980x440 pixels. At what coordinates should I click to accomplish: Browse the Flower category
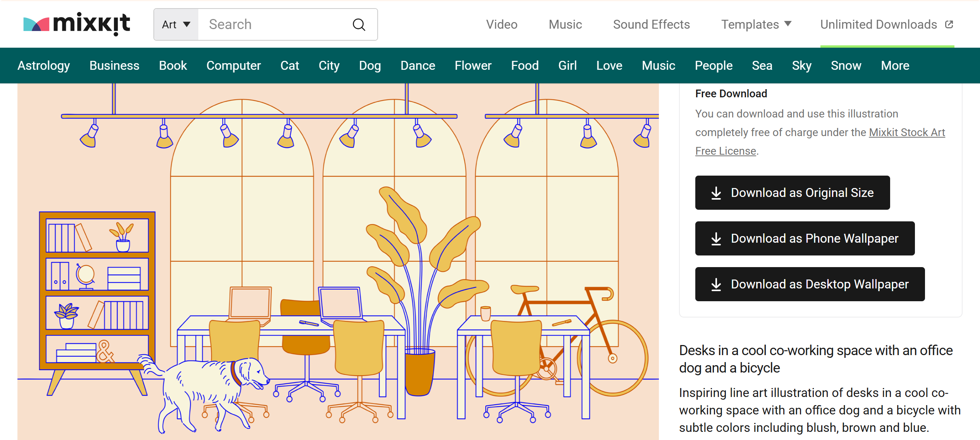pos(473,66)
